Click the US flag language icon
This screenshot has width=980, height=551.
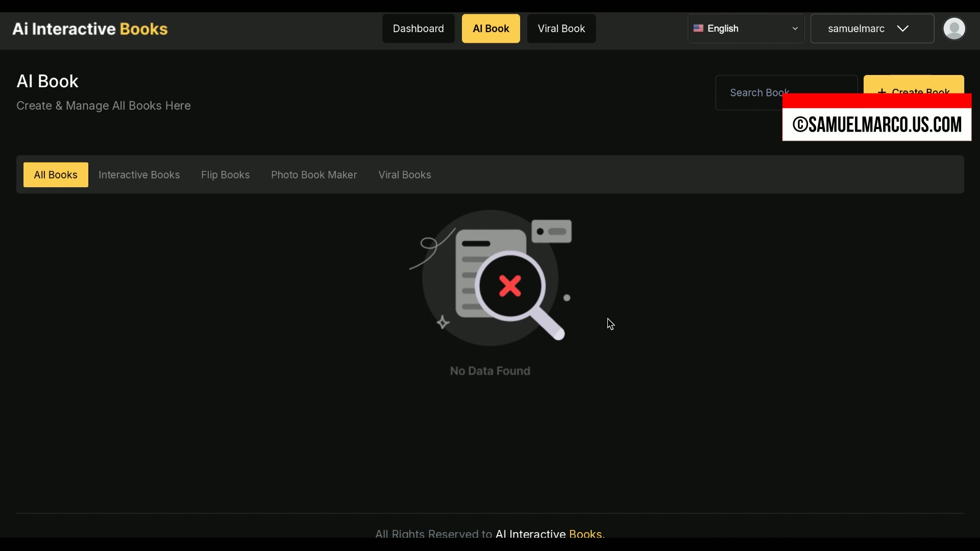698,29
